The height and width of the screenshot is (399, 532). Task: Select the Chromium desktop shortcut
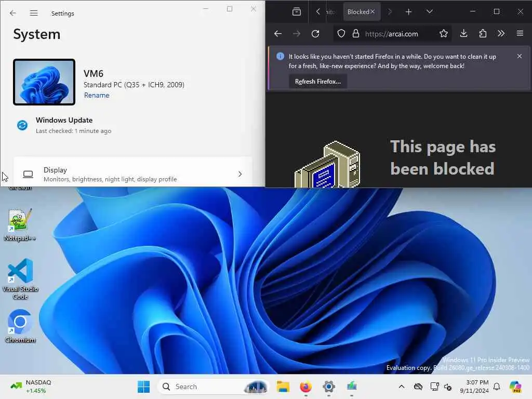[x=20, y=326]
